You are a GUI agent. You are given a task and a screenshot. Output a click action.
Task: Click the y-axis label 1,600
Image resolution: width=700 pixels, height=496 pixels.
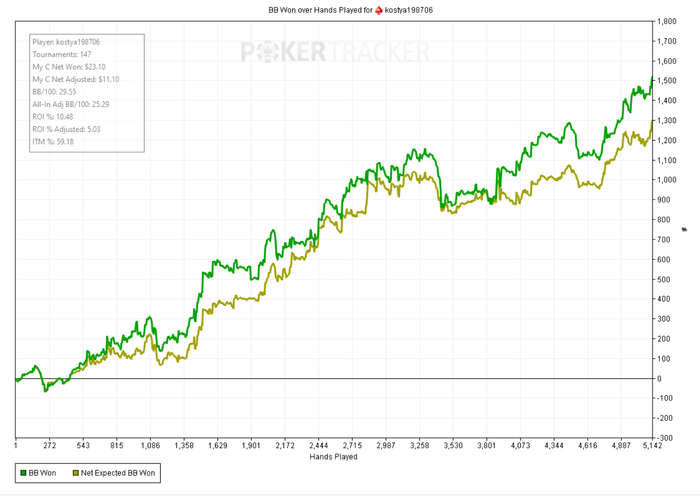[x=667, y=61]
